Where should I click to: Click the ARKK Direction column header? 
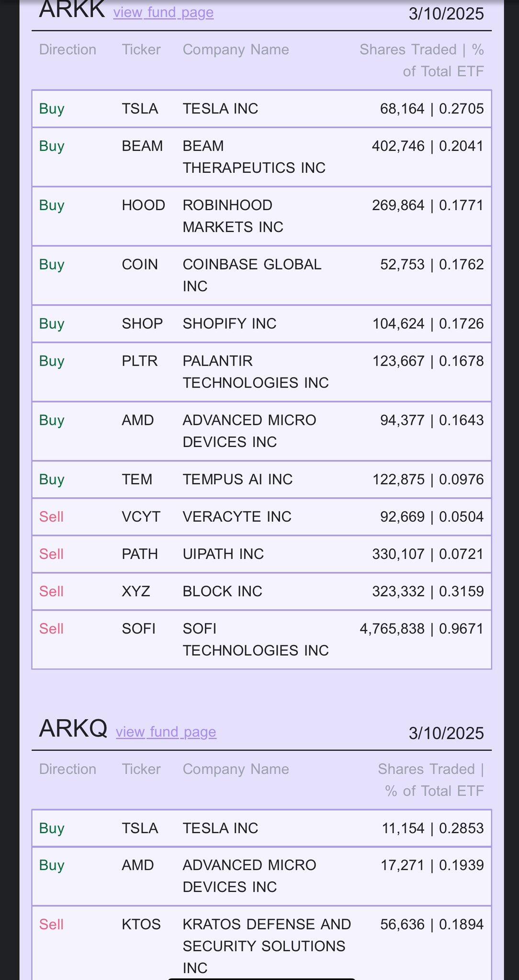68,50
